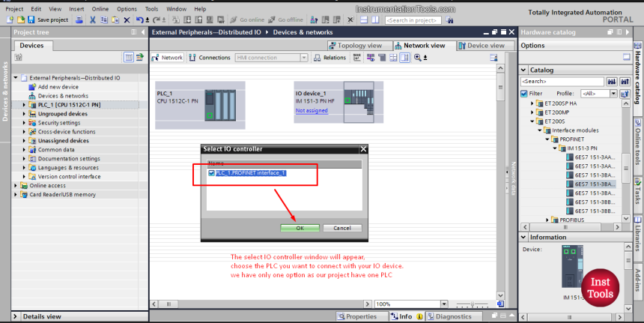
Task: Collapse the ET 200S catalog folder
Action: pos(532,121)
